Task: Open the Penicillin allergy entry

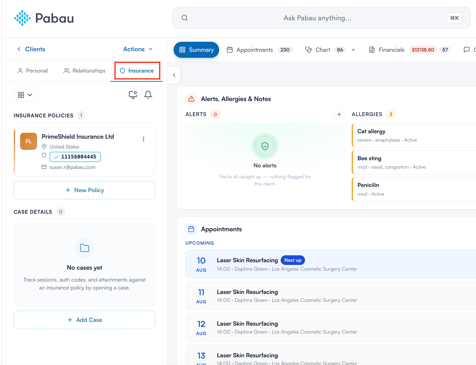Action: click(x=414, y=189)
